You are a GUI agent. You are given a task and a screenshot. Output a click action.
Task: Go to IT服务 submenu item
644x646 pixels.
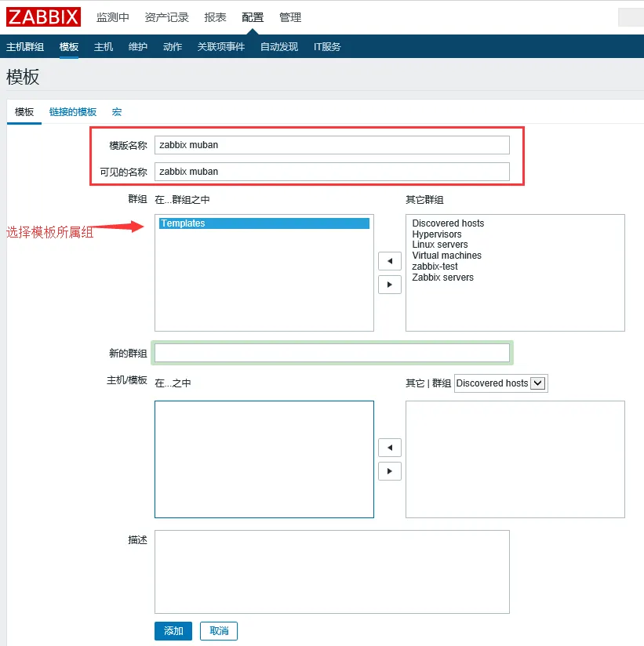(327, 47)
